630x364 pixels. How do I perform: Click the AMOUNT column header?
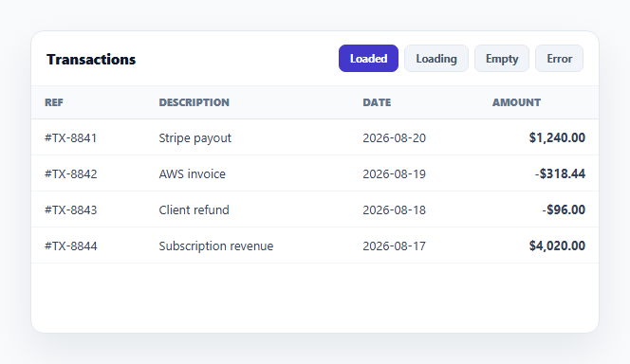click(516, 102)
